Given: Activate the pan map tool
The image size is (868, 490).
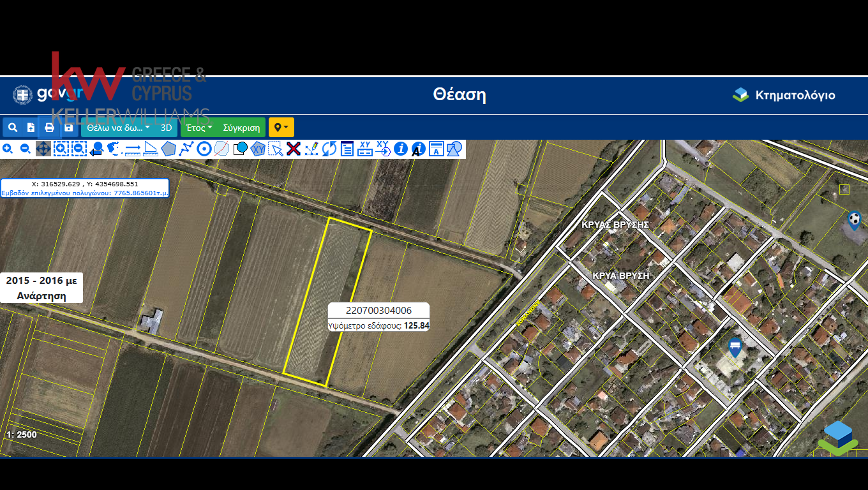Looking at the screenshot, I should tap(43, 149).
